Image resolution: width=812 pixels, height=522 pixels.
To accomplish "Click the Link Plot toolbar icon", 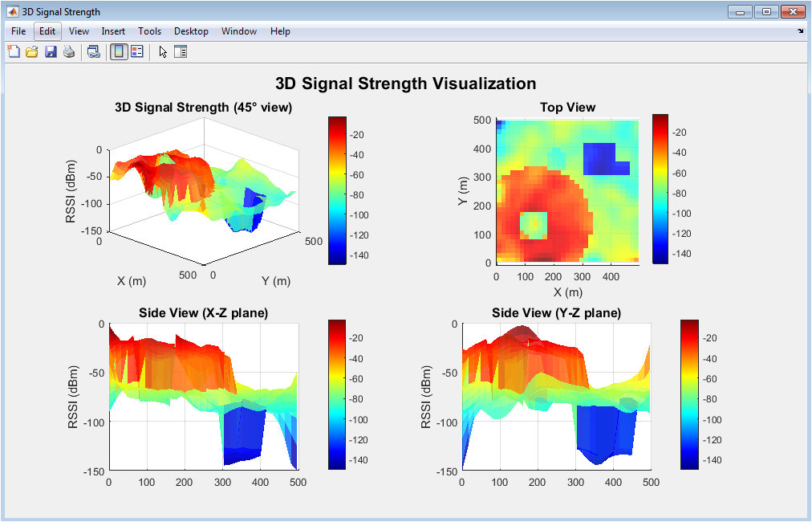I will click(x=94, y=52).
